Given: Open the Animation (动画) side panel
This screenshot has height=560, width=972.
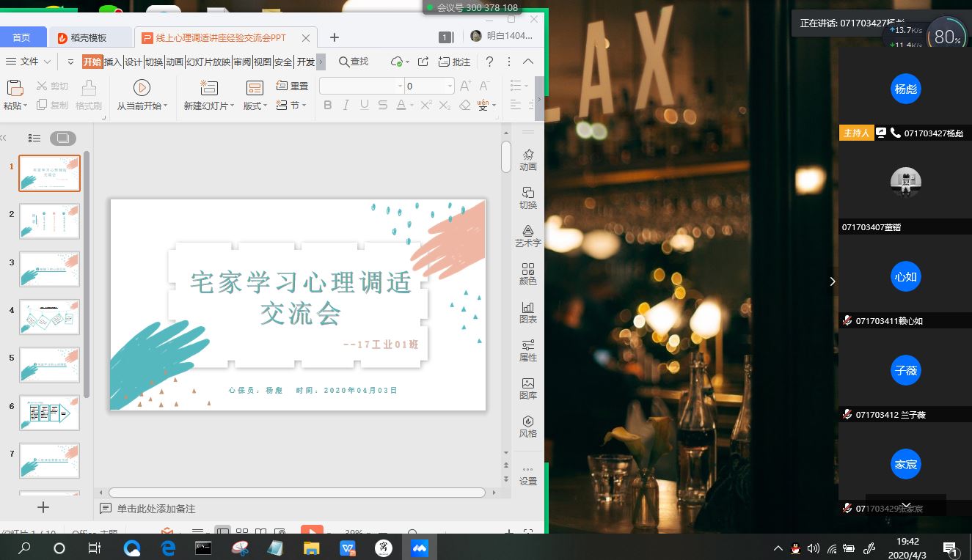Looking at the screenshot, I should pos(528,159).
